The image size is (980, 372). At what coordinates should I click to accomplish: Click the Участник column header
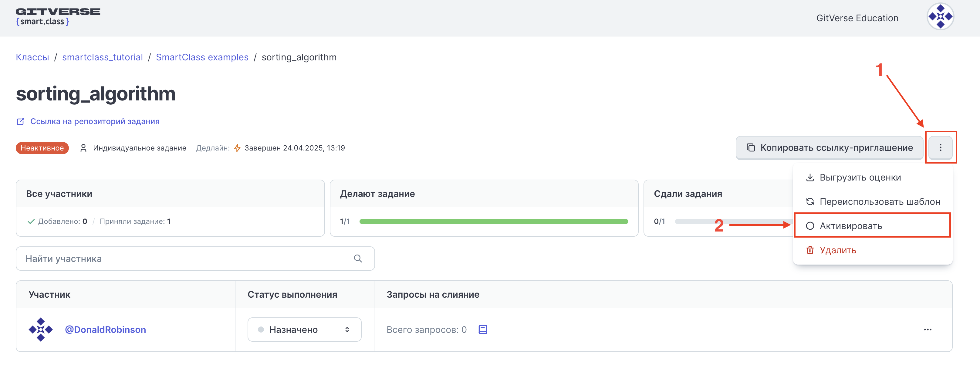49,294
